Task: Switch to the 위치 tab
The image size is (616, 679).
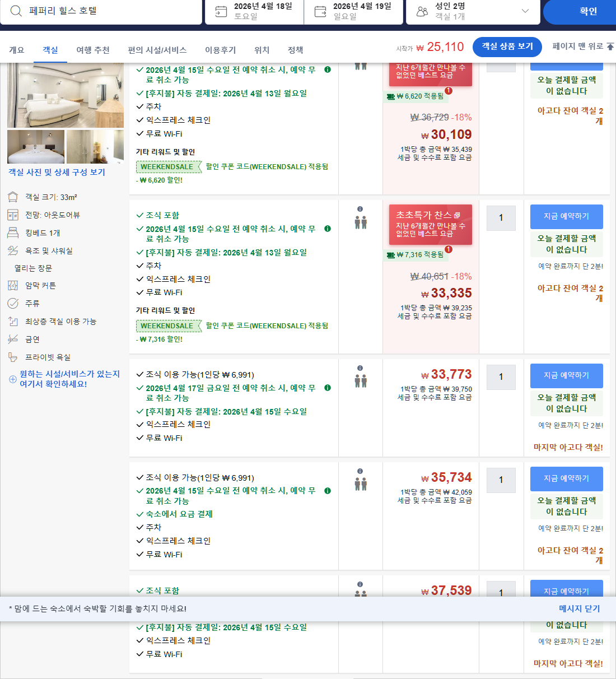Action: tap(261, 50)
